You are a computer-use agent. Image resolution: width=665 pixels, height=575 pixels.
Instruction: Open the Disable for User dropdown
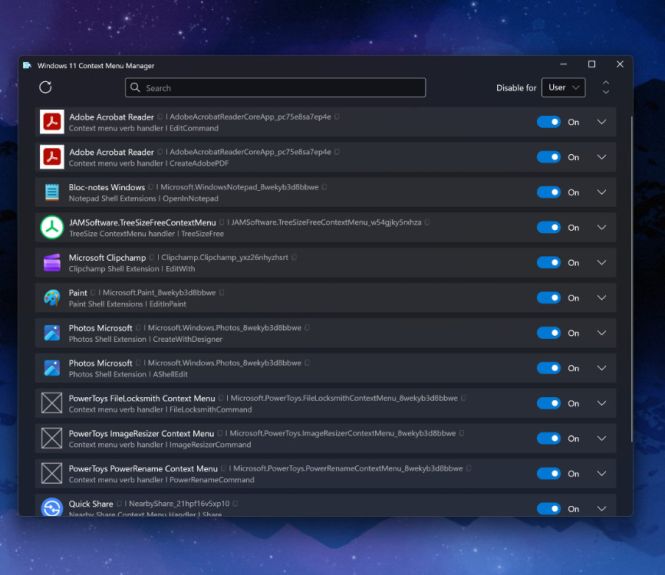coord(563,87)
